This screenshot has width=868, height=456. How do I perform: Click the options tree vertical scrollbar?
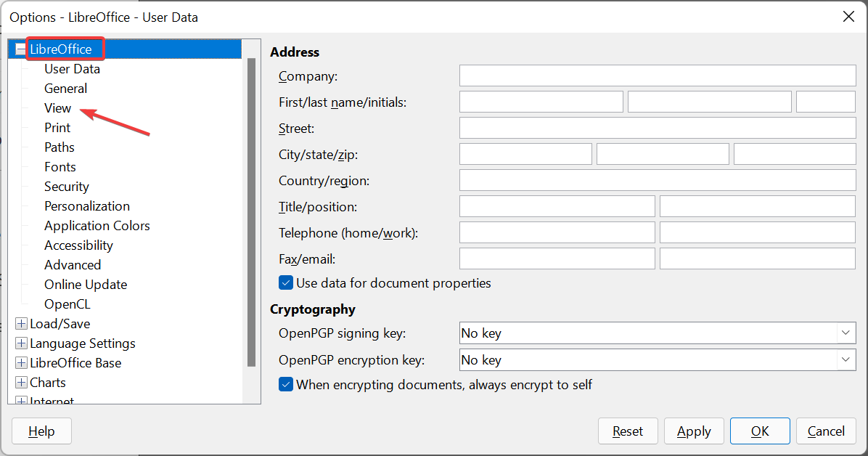click(x=251, y=211)
